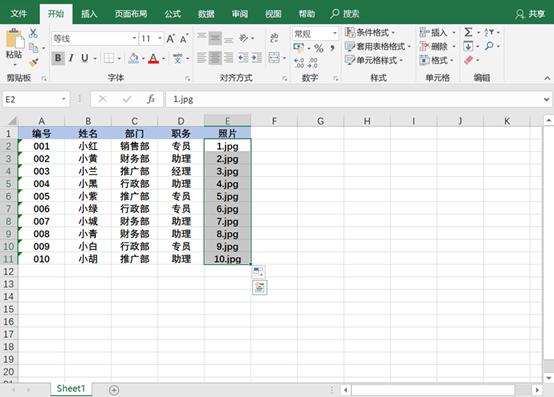Align cell text right
The width and height of the screenshot is (554, 397).
pyautogui.click(x=229, y=58)
